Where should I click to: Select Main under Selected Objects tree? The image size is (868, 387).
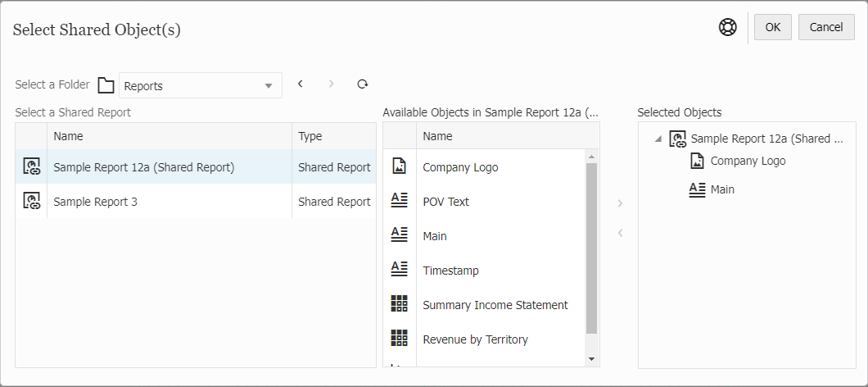(x=722, y=189)
